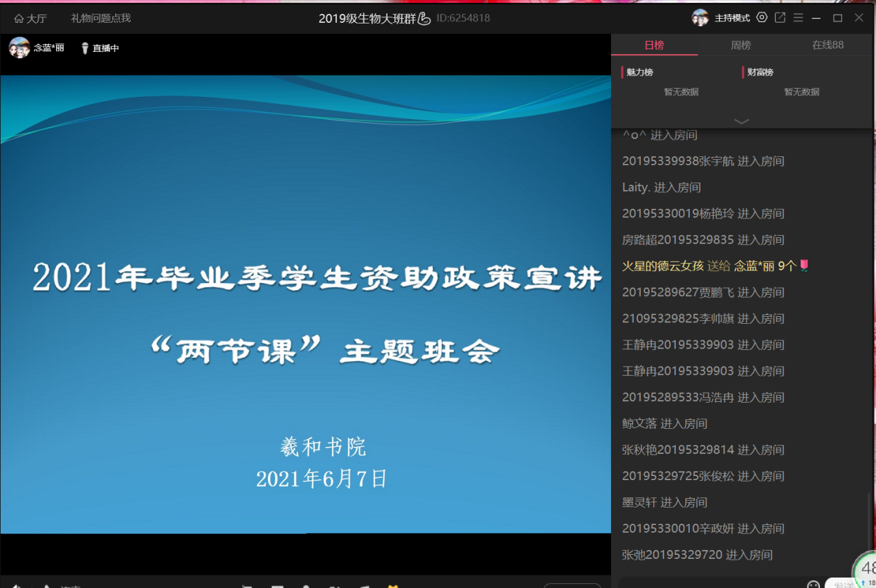Select the 日榜 daily ranking tab
The height and width of the screenshot is (588, 876).
654,45
